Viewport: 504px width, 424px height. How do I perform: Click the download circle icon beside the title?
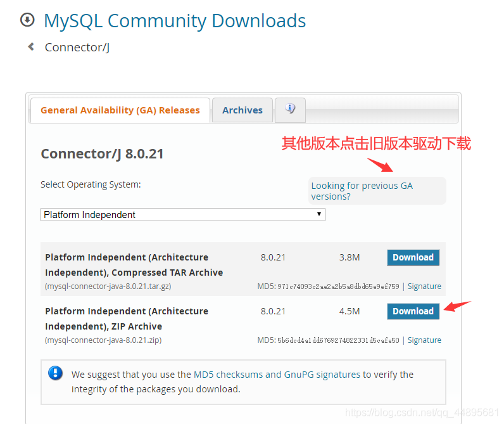click(x=27, y=20)
